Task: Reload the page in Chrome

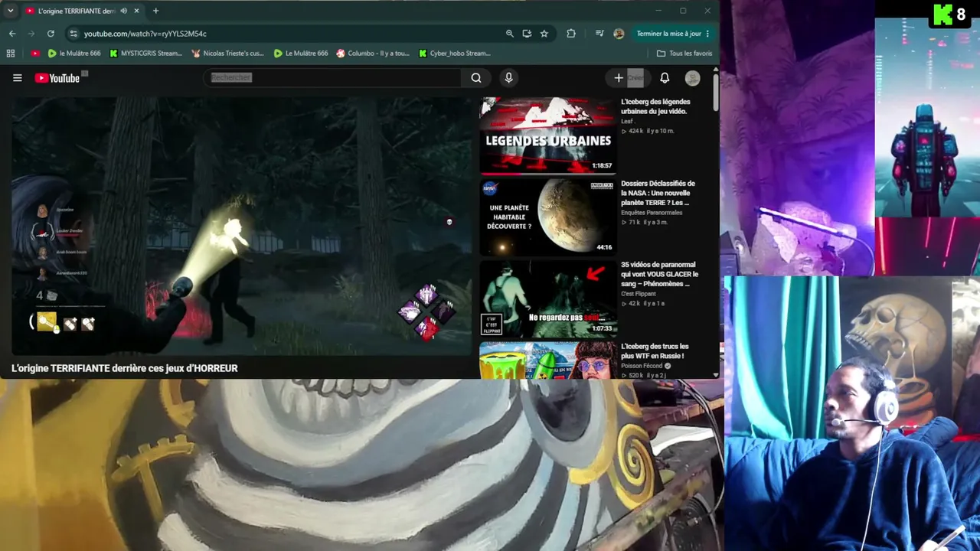Action: [x=51, y=34]
